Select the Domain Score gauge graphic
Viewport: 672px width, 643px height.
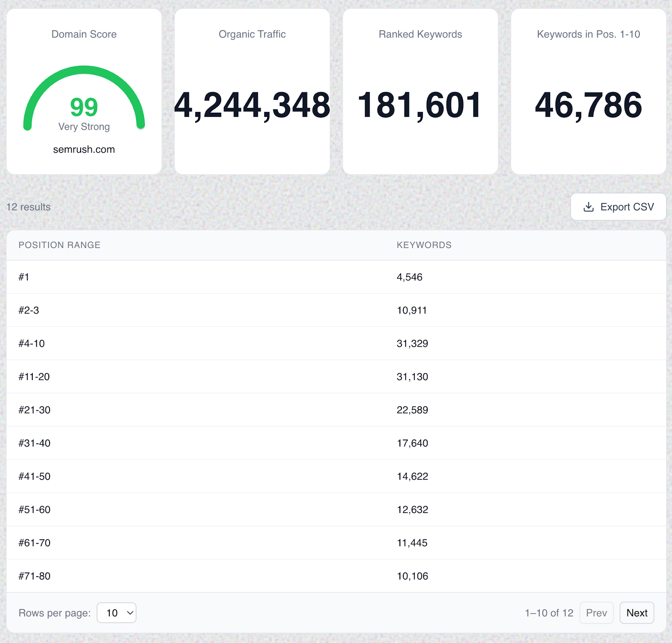point(84,101)
